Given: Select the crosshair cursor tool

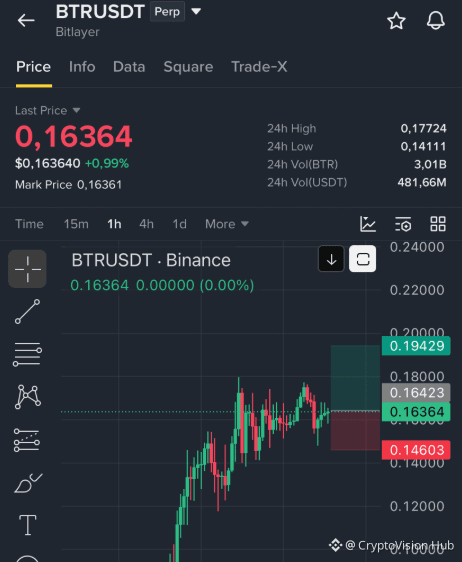Looking at the screenshot, I should coord(28,269).
